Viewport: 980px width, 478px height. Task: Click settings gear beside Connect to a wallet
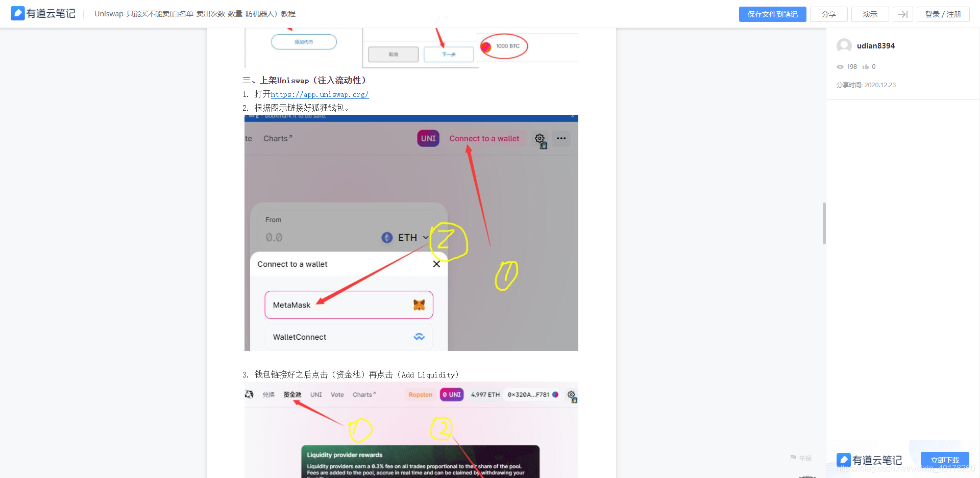540,138
